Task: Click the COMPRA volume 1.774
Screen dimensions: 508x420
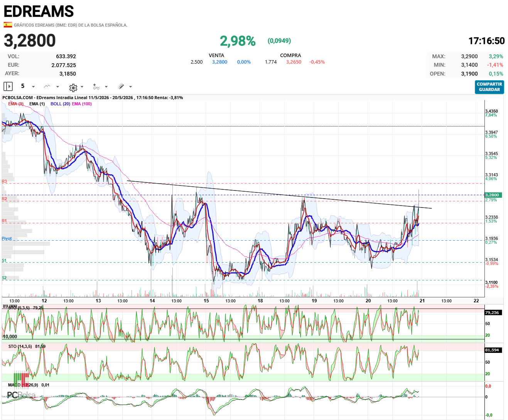Action: [271, 62]
